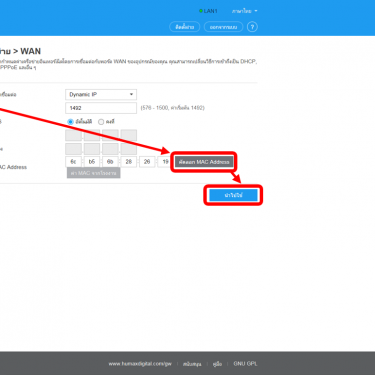Open the GNU GPL footer link

[245, 364]
